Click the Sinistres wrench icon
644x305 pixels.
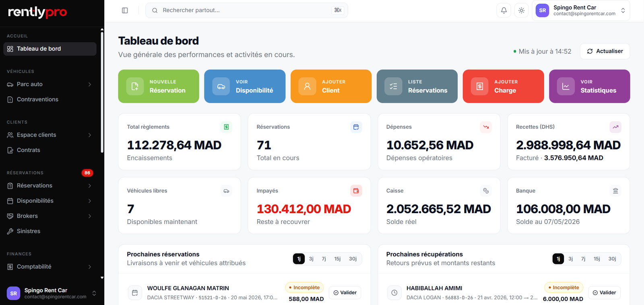pyautogui.click(x=10, y=231)
